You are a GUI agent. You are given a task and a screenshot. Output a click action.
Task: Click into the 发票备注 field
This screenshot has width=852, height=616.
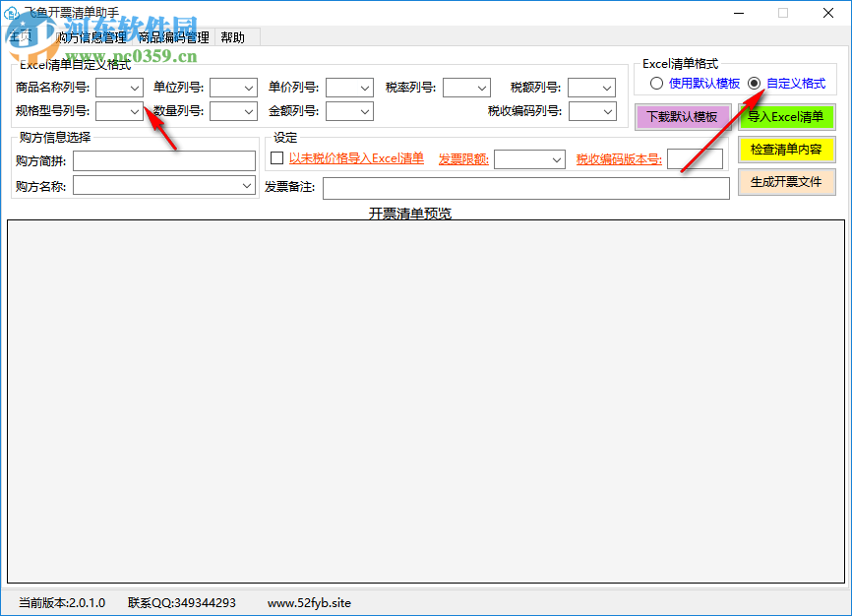[526, 188]
